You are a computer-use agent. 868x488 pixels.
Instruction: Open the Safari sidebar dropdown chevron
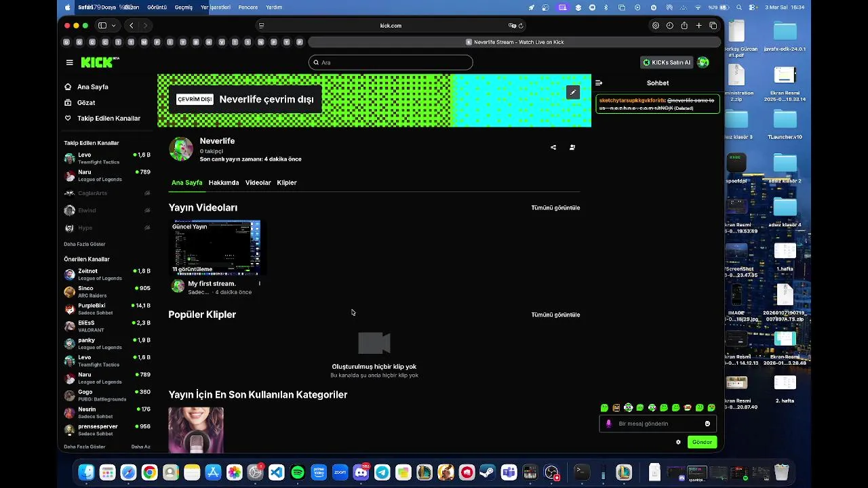tap(113, 26)
